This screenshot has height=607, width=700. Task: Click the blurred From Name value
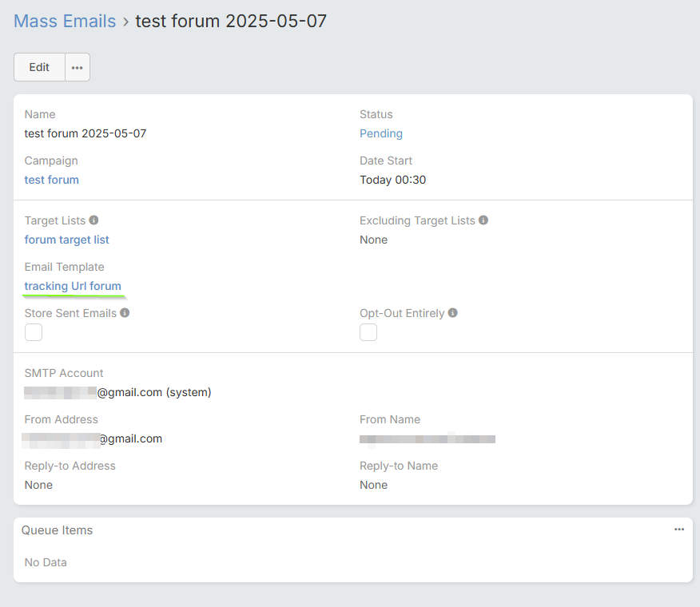[428, 438]
